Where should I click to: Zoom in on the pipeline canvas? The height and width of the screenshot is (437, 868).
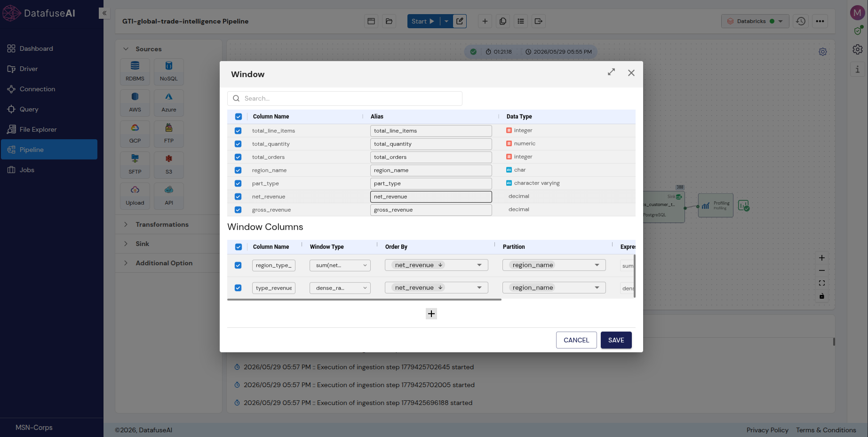(822, 258)
